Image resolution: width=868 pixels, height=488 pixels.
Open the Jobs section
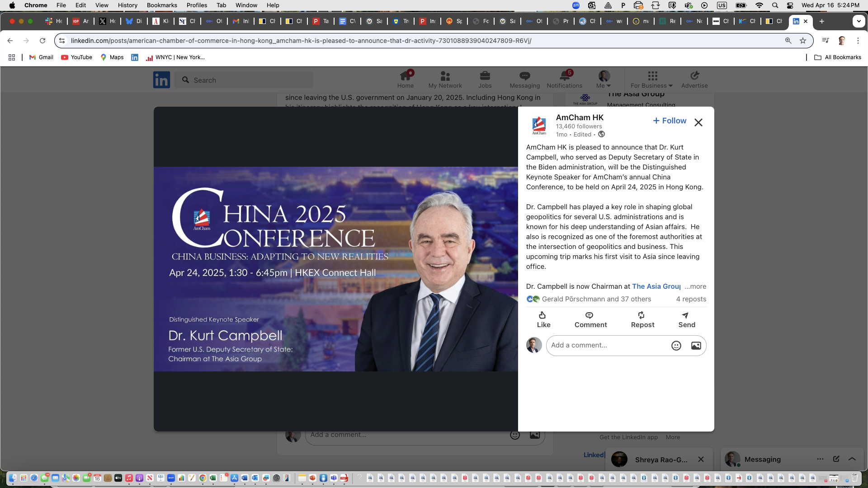click(485, 80)
